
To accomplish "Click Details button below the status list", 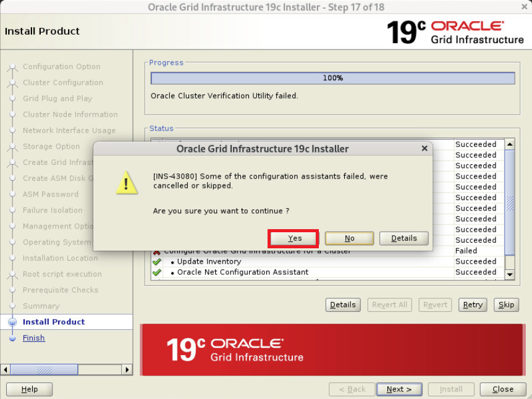I will point(343,304).
